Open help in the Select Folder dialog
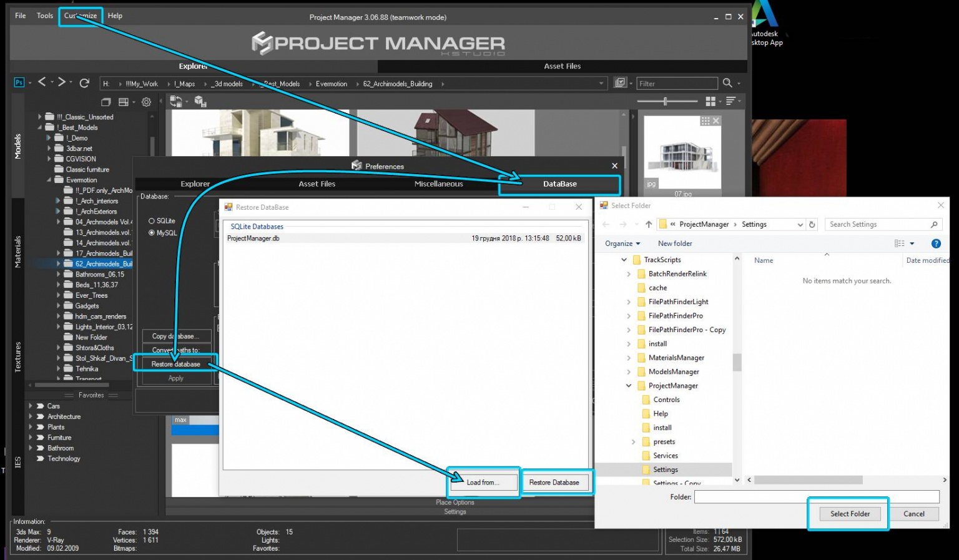Screen dimensions: 959x560 936,243
